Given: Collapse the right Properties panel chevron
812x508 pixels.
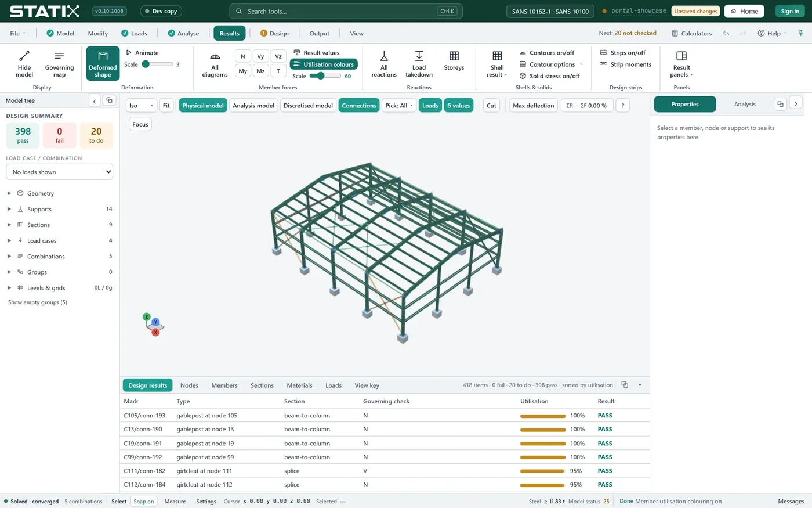Looking at the screenshot, I should [x=796, y=104].
